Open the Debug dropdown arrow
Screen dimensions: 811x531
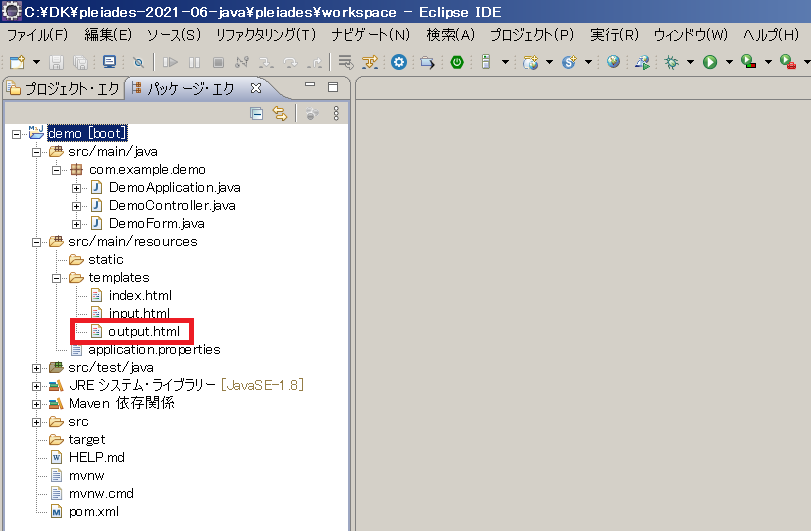(690, 63)
